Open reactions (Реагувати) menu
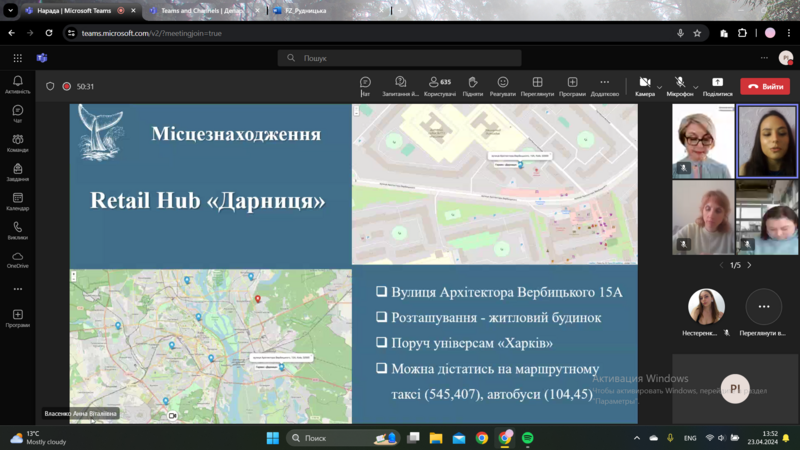This screenshot has height=450, width=800. point(503,86)
